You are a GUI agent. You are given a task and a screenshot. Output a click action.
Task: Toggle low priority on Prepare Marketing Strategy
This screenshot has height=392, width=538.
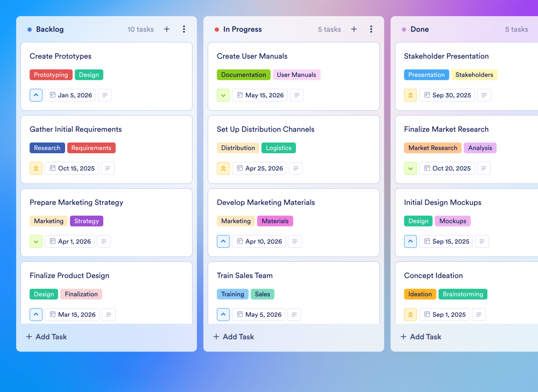pyautogui.click(x=36, y=241)
